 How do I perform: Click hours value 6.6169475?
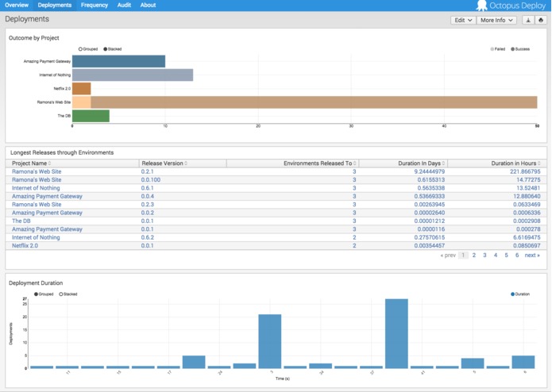(x=527, y=237)
